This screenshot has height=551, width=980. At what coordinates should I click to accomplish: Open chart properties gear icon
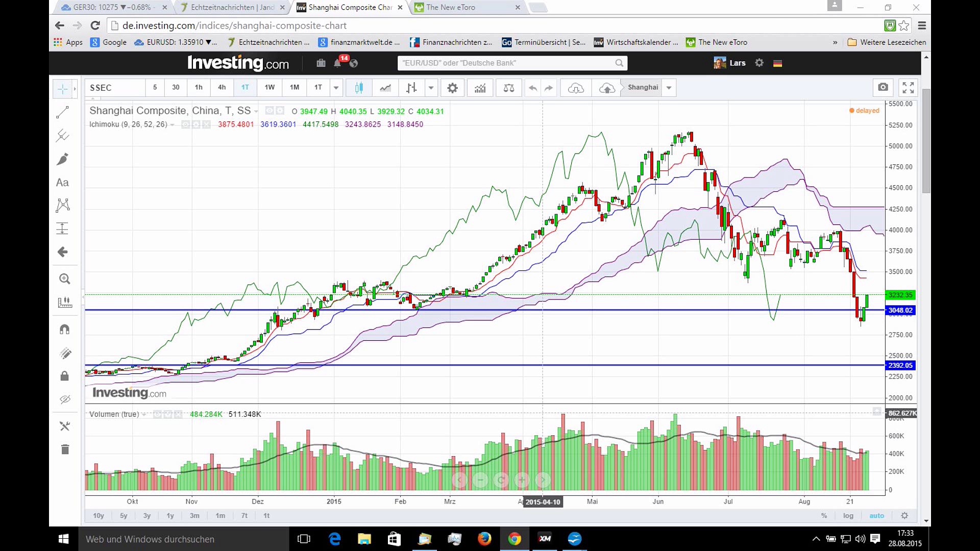tap(452, 88)
